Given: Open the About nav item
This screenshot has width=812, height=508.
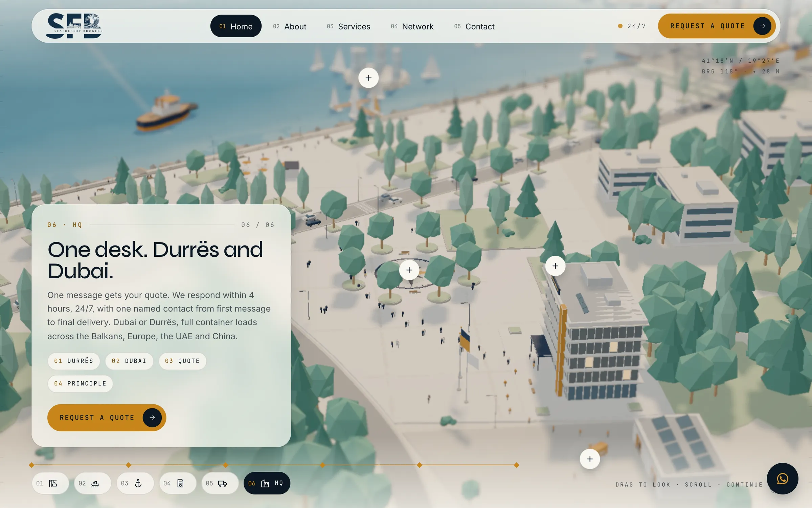Looking at the screenshot, I should click(290, 26).
